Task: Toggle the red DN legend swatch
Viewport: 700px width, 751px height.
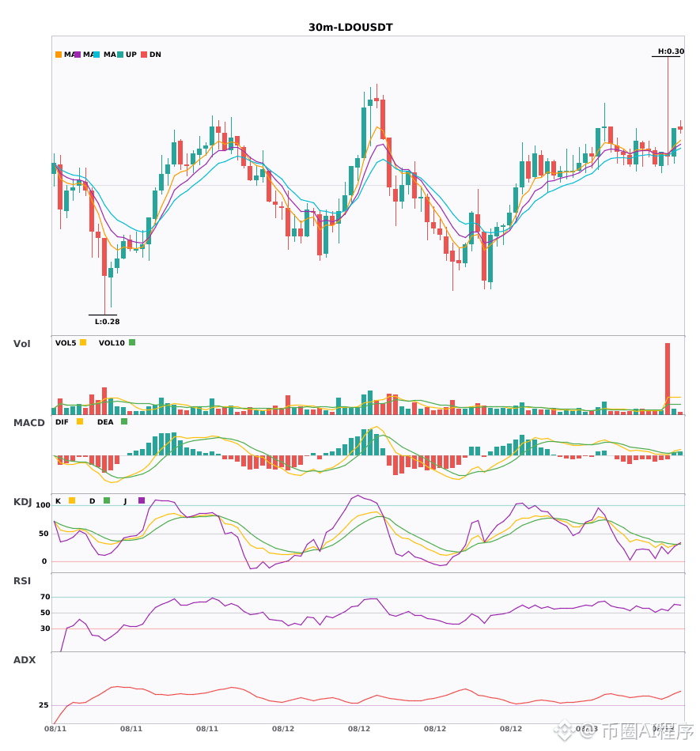Action: click(x=144, y=55)
